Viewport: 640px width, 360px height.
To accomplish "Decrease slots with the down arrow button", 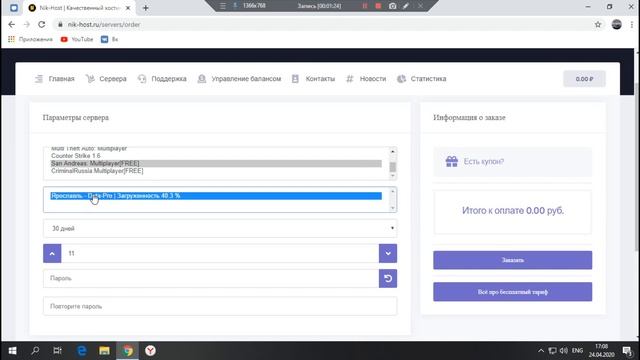I will click(x=388, y=253).
